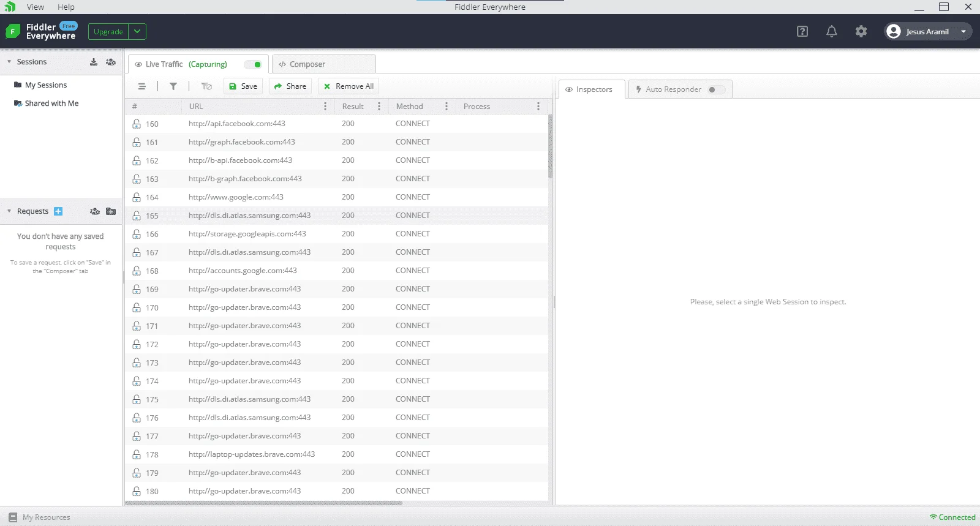980x526 pixels.
Task: Click the share sessions people icon
Action: pos(111,62)
